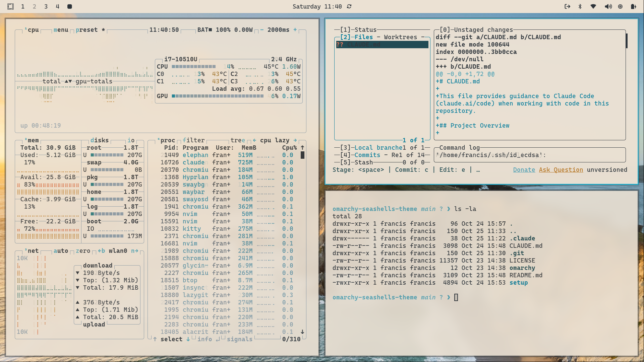Decrease update interval with minus
The height and width of the screenshot is (362, 644).
click(x=262, y=30)
